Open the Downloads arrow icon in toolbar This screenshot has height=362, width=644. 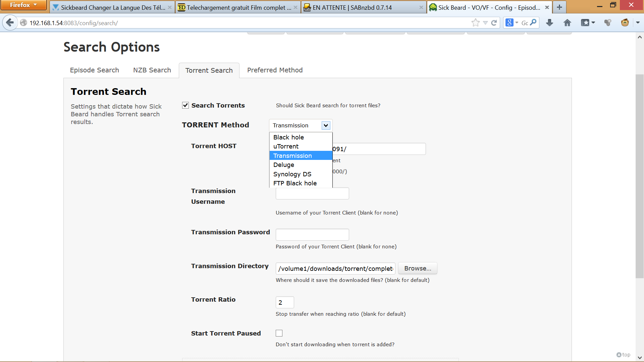pyautogui.click(x=549, y=23)
